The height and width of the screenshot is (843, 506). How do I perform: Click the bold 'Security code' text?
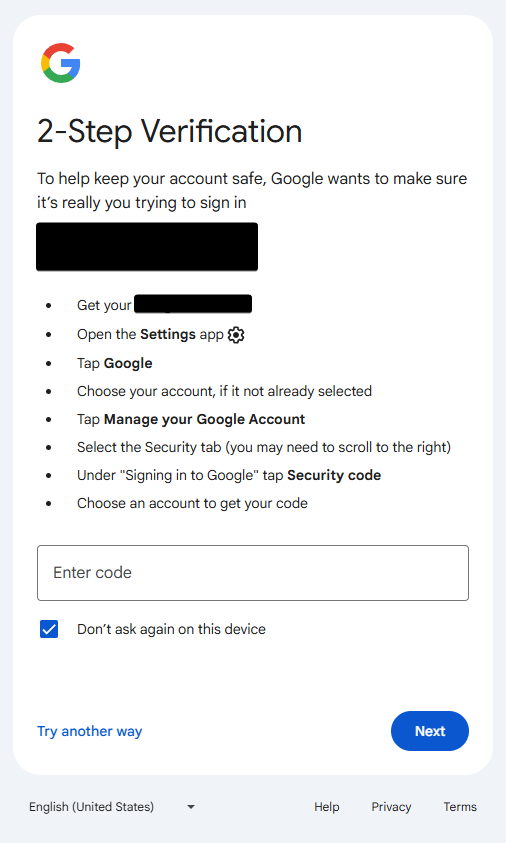[x=334, y=475]
